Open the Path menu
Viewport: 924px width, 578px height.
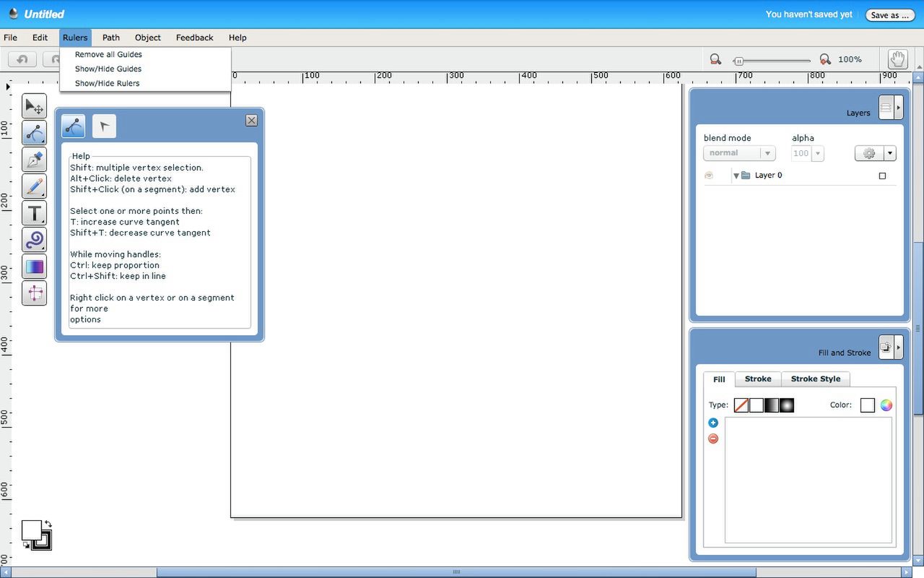(x=111, y=38)
